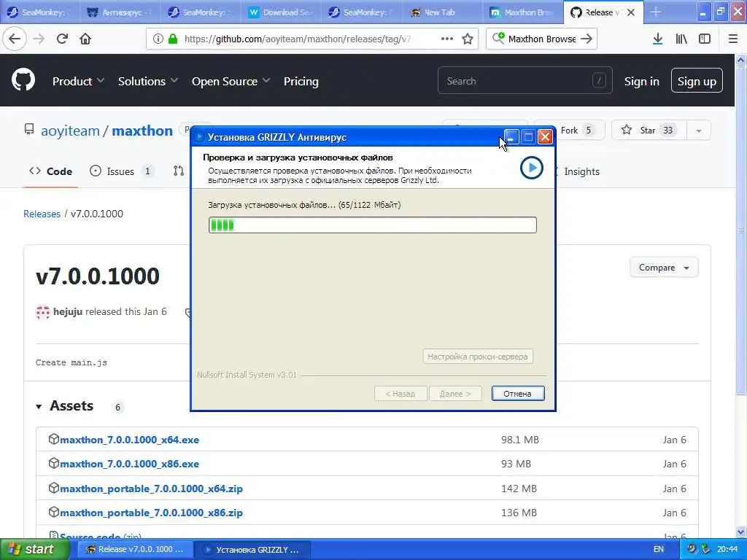747x560 pixels.
Task: Click the Sign up button
Action: coord(697,81)
